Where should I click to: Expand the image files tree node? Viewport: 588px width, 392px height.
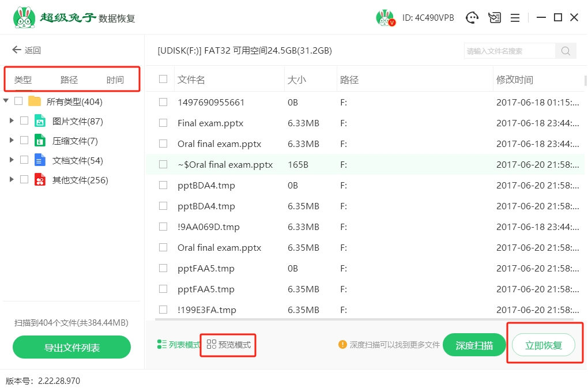click(x=12, y=121)
